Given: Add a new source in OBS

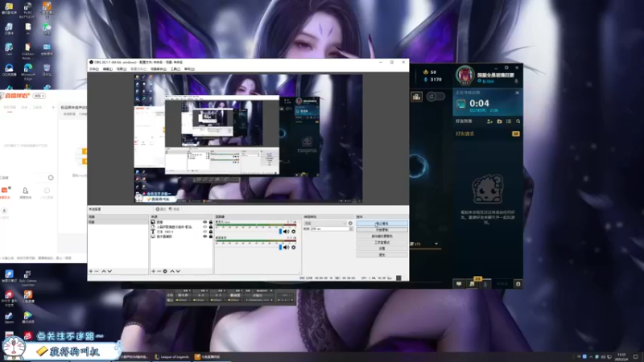Looking at the screenshot, I should (x=153, y=271).
